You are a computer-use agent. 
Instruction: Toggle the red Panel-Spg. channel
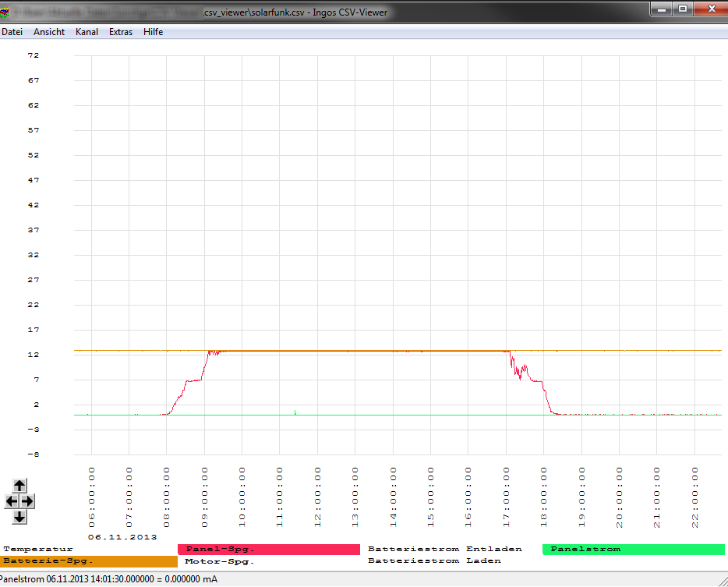[268, 549]
